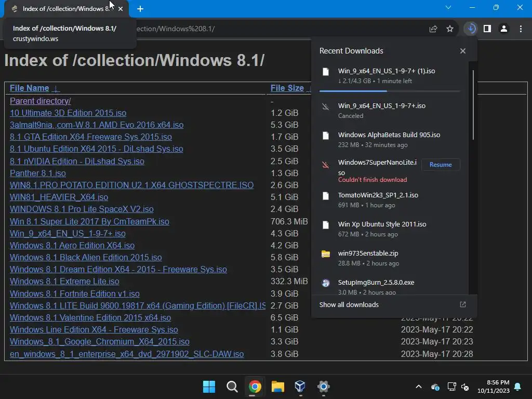Click the share page icon
This screenshot has height=399, width=532.
tap(433, 29)
